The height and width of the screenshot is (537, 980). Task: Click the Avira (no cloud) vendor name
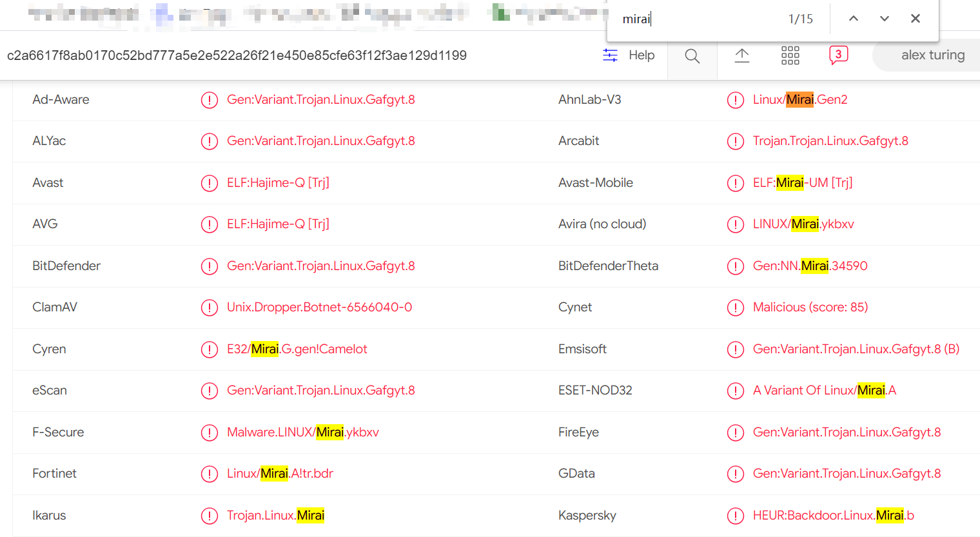pyautogui.click(x=602, y=224)
